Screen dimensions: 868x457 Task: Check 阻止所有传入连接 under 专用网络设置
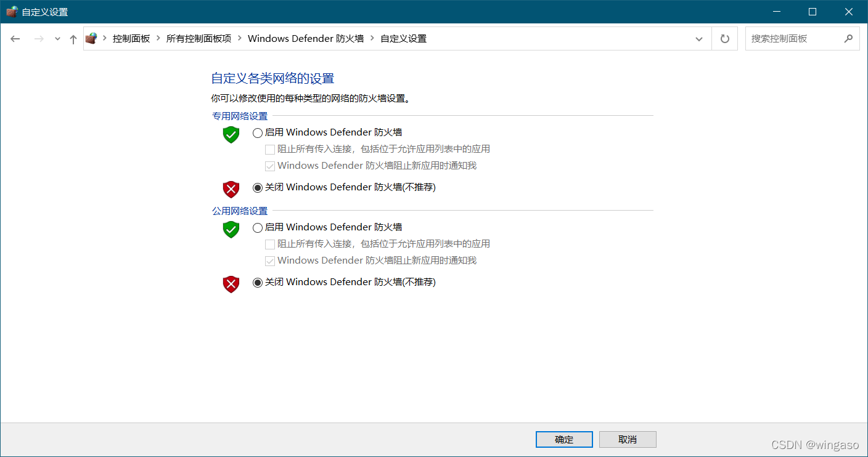click(270, 149)
